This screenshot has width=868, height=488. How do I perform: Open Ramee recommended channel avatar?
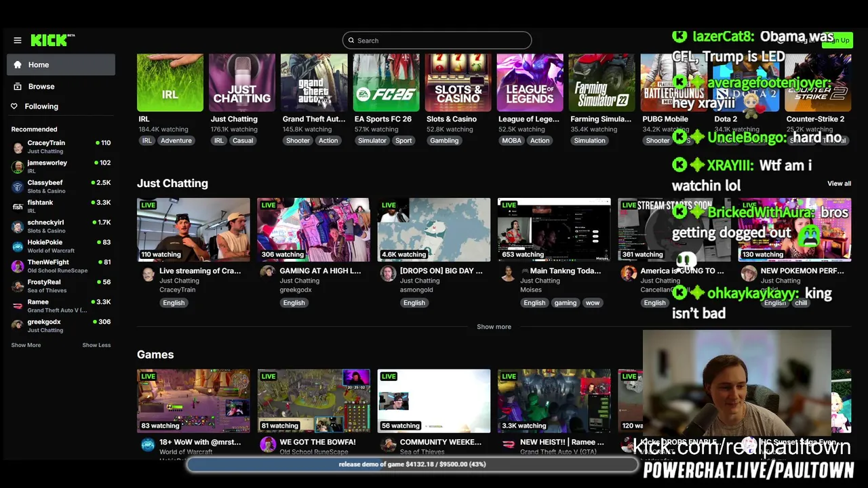pyautogui.click(x=18, y=306)
